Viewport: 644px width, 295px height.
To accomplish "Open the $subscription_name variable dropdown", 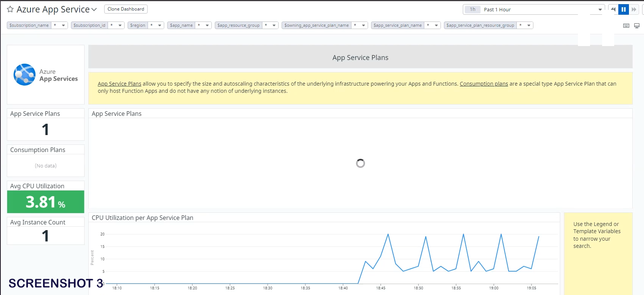I will point(63,25).
